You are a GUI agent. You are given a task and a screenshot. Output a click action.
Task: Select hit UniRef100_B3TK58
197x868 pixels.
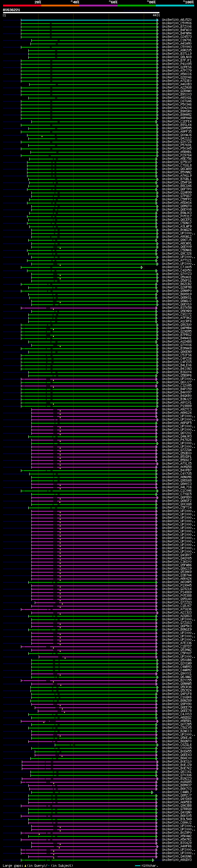coord(177,308)
